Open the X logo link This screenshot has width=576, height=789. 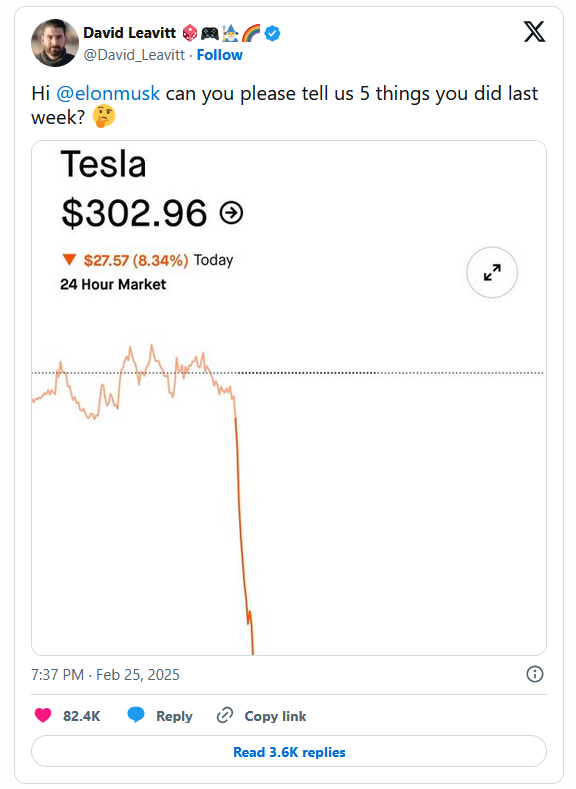click(534, 32)
